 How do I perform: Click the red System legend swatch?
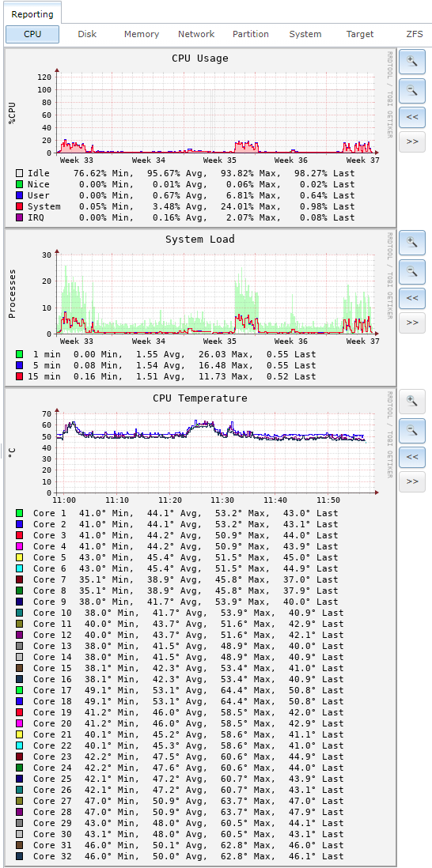tap(20, 206)
